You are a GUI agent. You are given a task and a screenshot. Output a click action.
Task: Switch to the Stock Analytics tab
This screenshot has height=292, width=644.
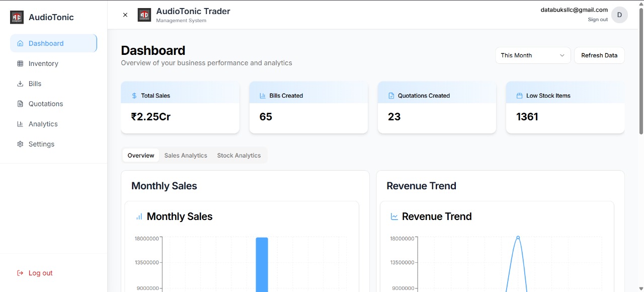pos(239,156)
